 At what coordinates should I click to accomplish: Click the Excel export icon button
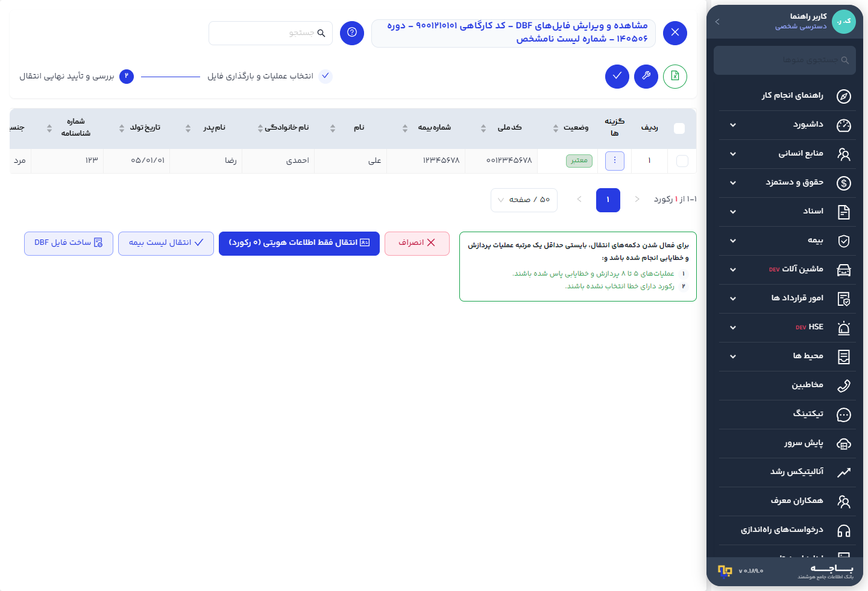(675, 77)
